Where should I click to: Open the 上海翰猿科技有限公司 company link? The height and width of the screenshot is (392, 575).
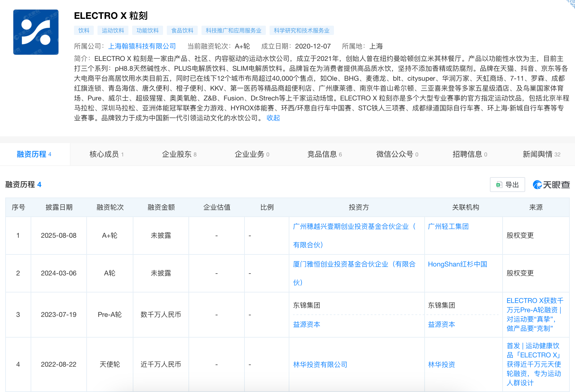[142, 46]
